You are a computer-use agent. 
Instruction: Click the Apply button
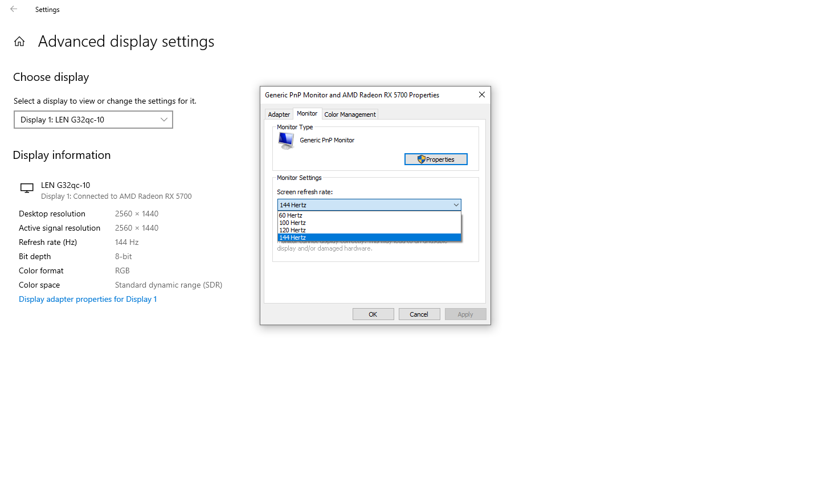coord(465,314)
